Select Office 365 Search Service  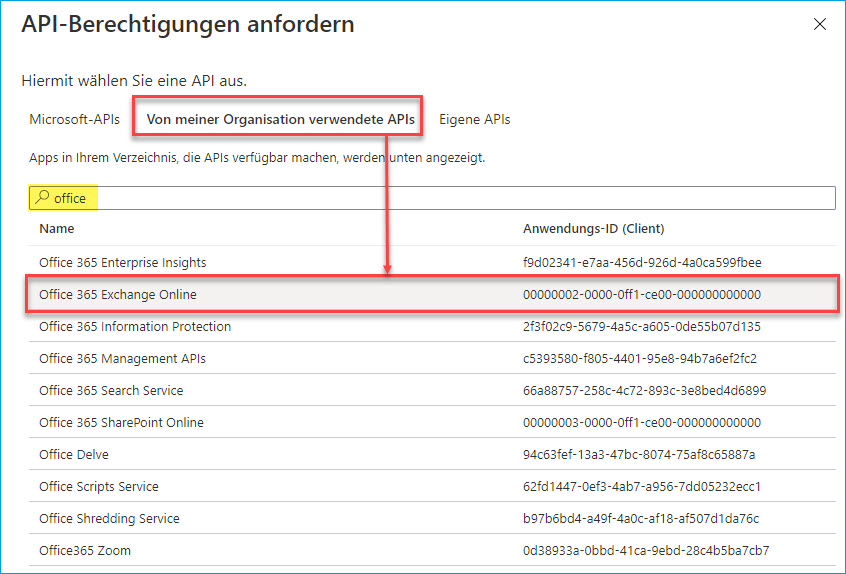tap(111, 391)
